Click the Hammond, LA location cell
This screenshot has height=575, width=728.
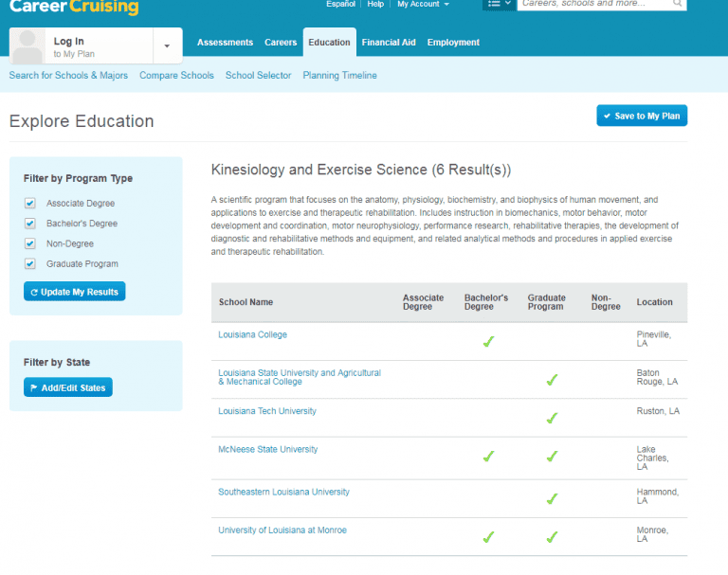[x=658, y=496]
